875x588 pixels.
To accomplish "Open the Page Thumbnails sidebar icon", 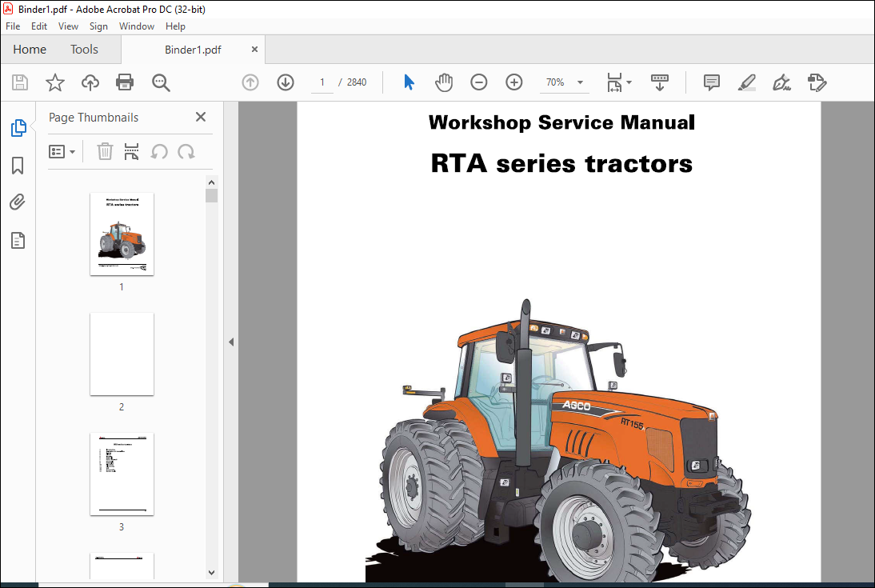I will (x=18, y=128).
